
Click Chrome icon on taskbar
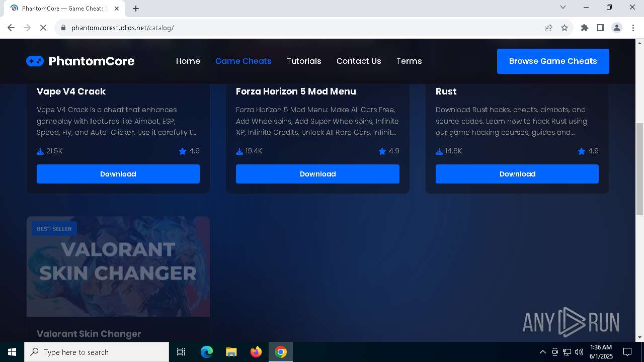pos(281,352)
